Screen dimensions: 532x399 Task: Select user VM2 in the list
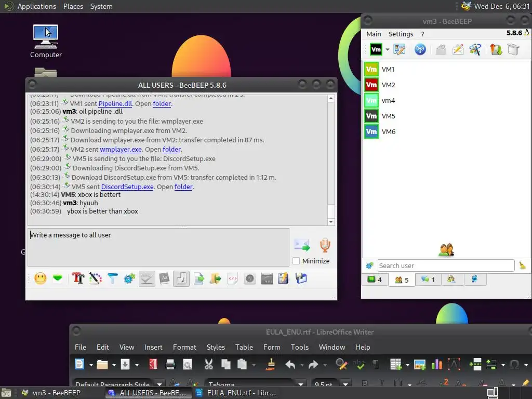[446, 85]
